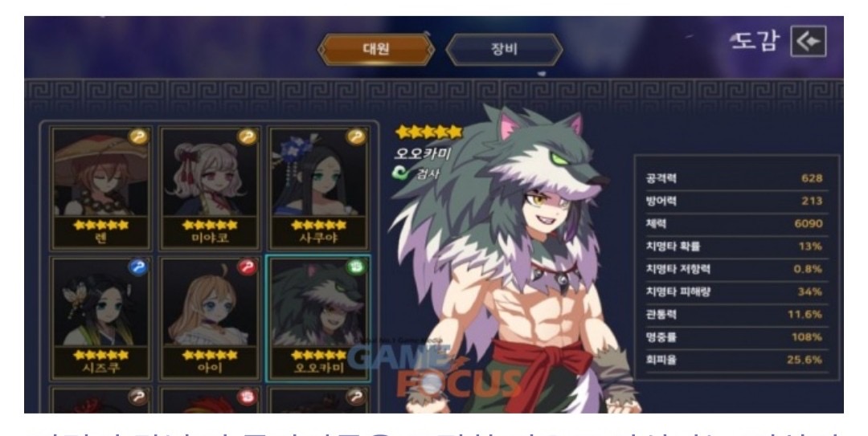Select the 아이 character portrait
Image resolution: width=868 pixels, height=436 pixels.
(209, 318)
